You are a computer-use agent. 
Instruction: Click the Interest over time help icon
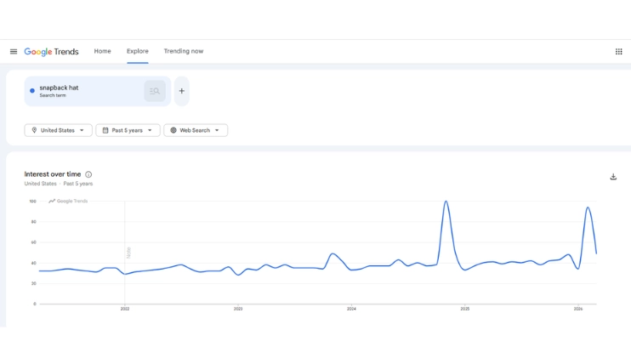click(x=88, y=174)
